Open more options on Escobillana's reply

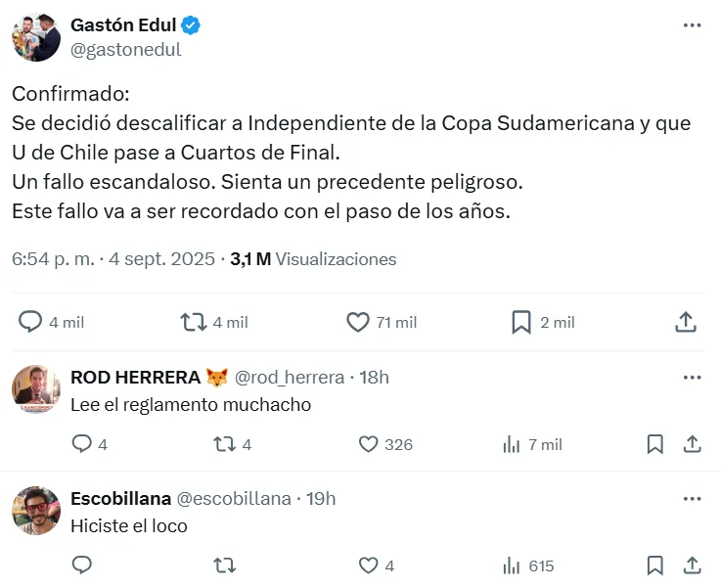click(692, 499)
